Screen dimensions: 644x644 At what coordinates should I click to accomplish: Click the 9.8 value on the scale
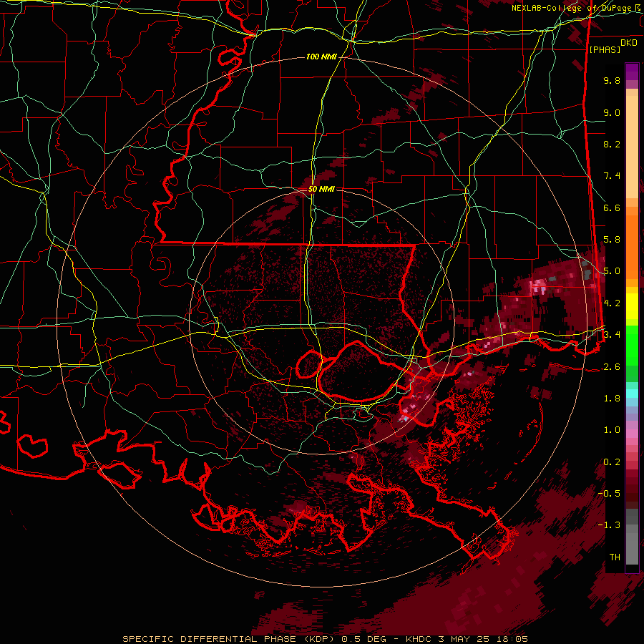click(612, 80)
